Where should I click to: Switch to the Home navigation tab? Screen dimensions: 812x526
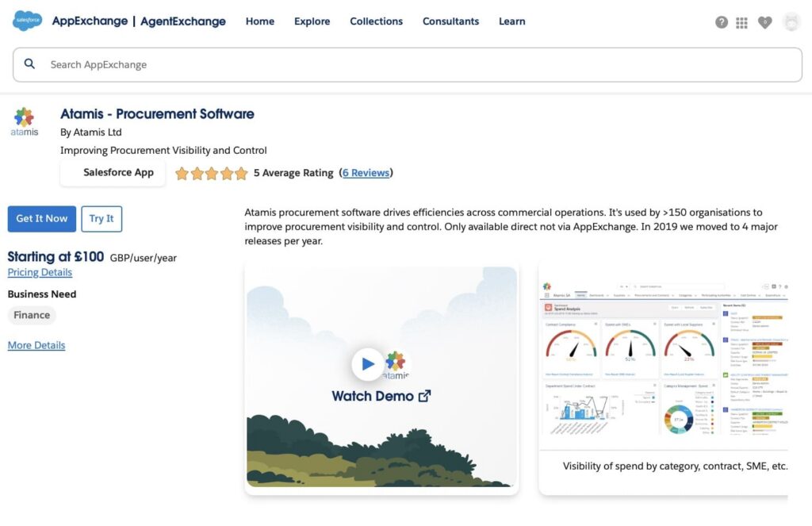click(x=259, y=21)
